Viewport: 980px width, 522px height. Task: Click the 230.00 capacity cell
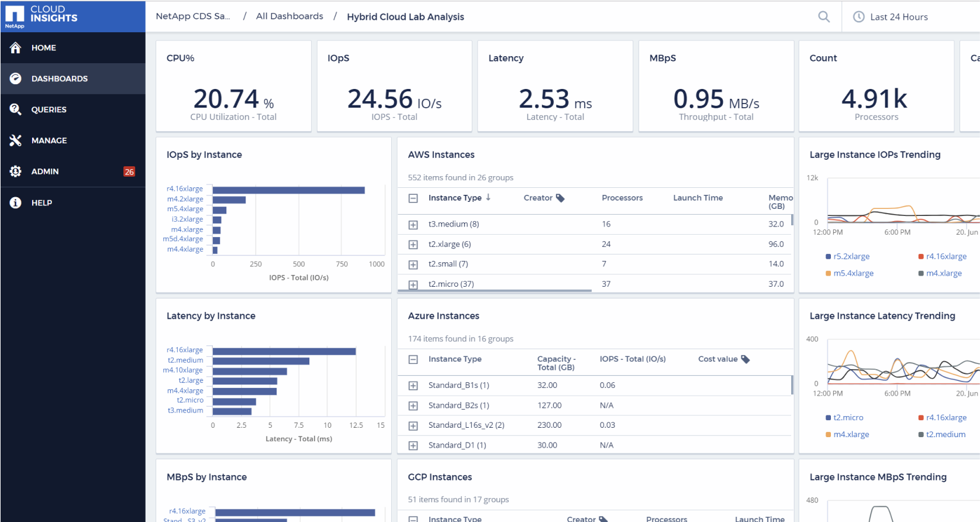point(550,425)
